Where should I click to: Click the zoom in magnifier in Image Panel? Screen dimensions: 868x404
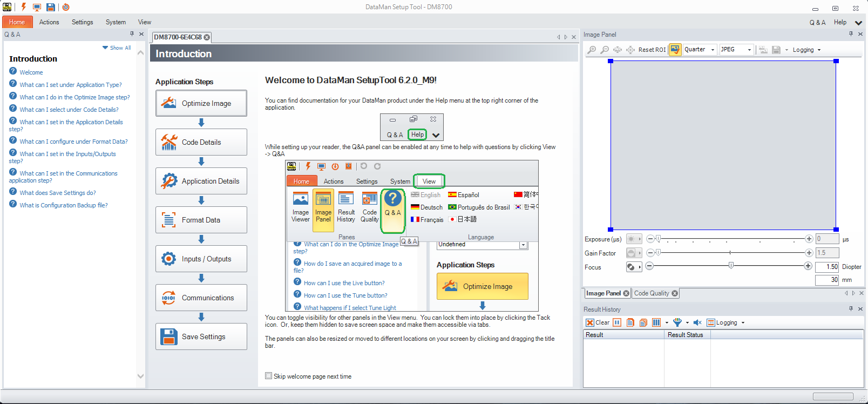(x=592, y=50)
